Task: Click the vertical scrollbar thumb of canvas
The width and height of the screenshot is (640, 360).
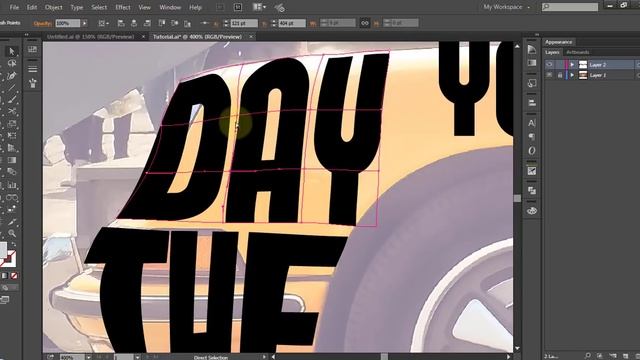Action: (517, 198)
